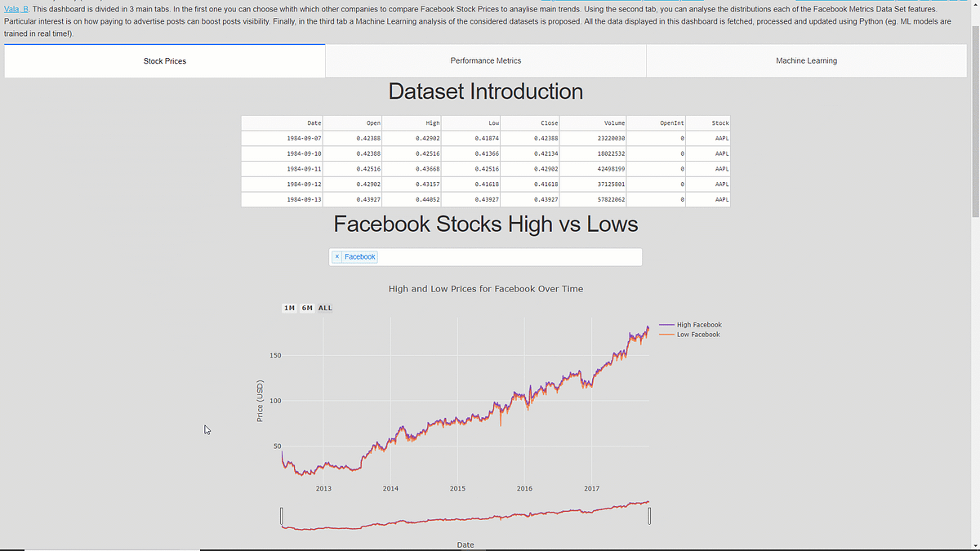Select the 1984-09-07 AAPL table row
980x551 pixels.
click(485, 138)
